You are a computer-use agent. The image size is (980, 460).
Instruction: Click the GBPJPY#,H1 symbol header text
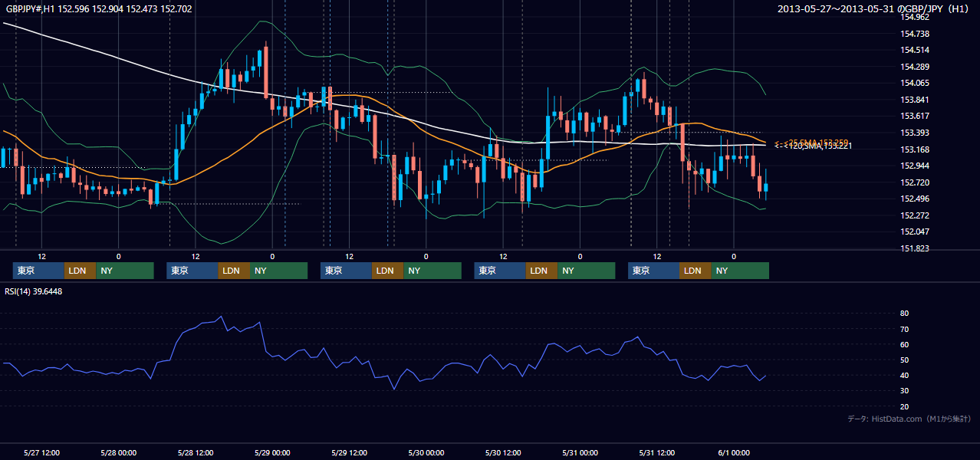tap(98, 9)
